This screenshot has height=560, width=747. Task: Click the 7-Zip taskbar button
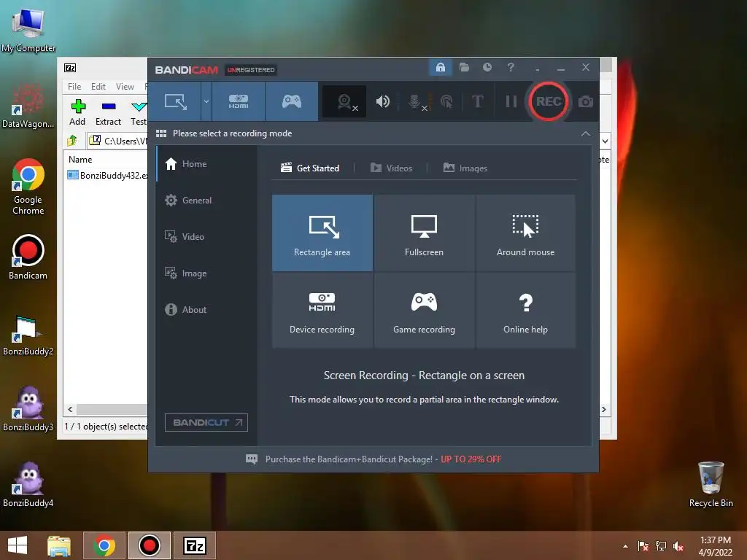point(194,545)
